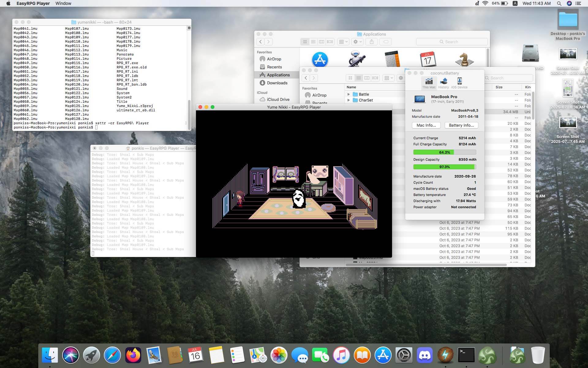Switch the front Finder window to list view
Screen dimensions: 588x368
click(x=359, y=78)
